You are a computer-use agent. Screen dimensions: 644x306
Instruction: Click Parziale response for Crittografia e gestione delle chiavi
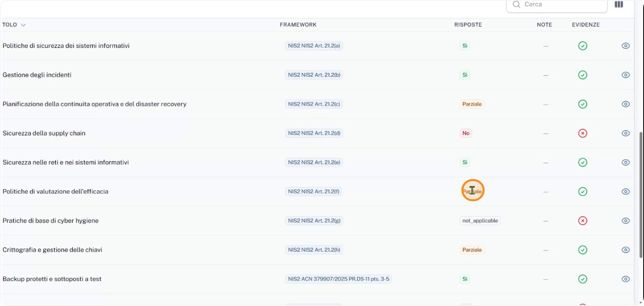pos(472,250)
